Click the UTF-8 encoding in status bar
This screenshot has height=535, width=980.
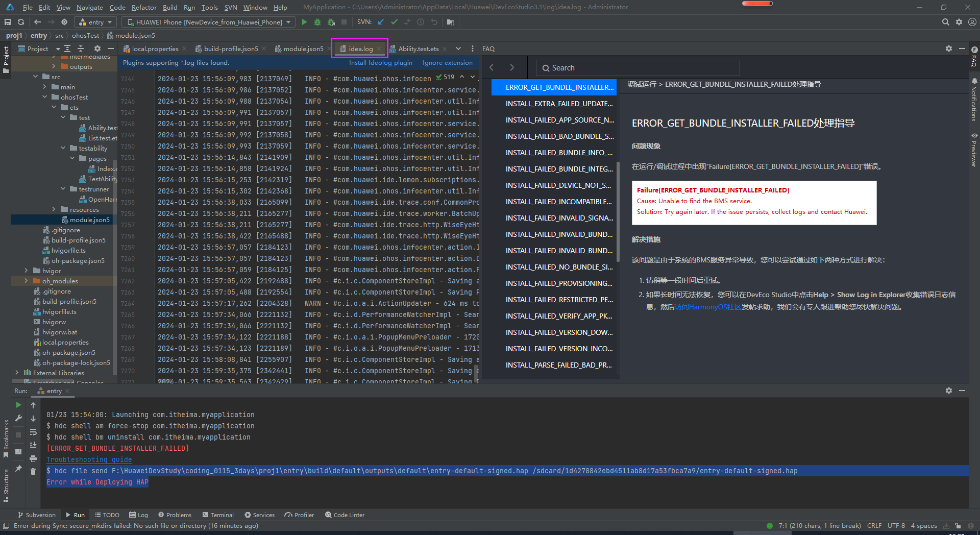[896, 526]
